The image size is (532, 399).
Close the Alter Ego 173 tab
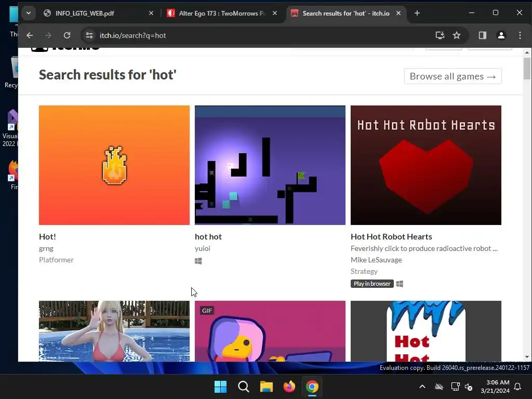pos(275,13)
